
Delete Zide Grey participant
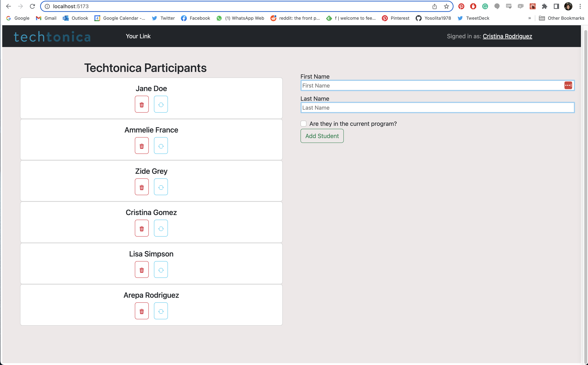[x=142, y=187]
